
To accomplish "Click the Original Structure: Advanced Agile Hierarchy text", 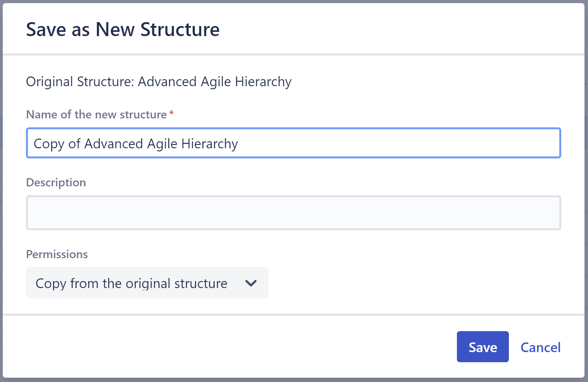I will (159, 82).
